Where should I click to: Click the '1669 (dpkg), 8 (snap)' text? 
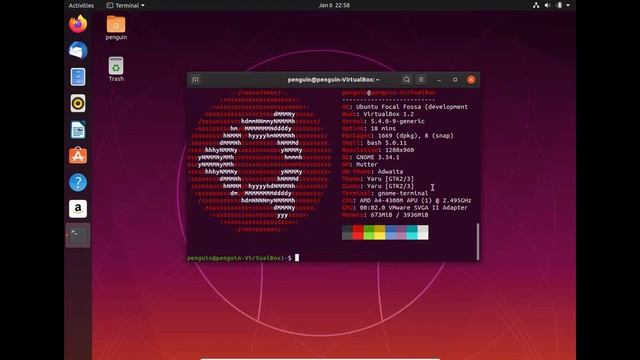click(x=416, y=136)
